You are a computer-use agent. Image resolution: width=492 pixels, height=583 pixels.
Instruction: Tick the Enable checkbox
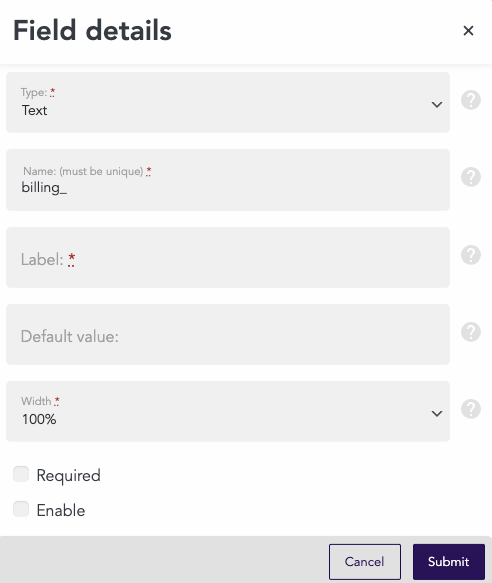pos(21,509)
